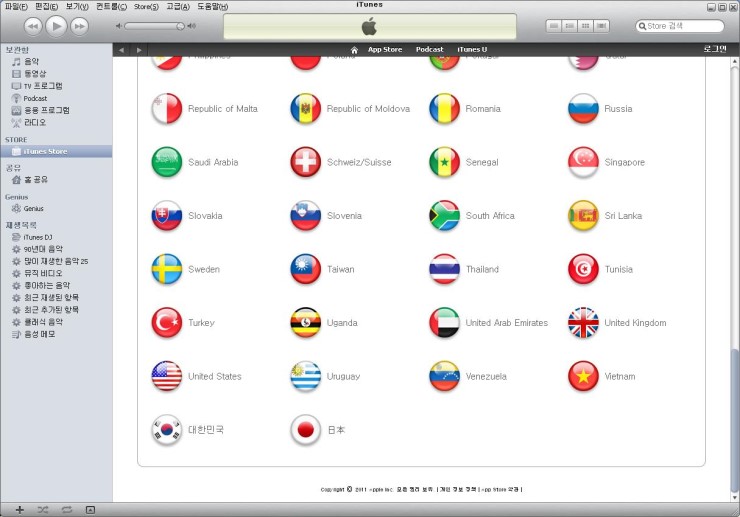Viewport: 740px width, 517px height.
Task: Select the 음성 메모 playlist
Action: click(40, 334)
